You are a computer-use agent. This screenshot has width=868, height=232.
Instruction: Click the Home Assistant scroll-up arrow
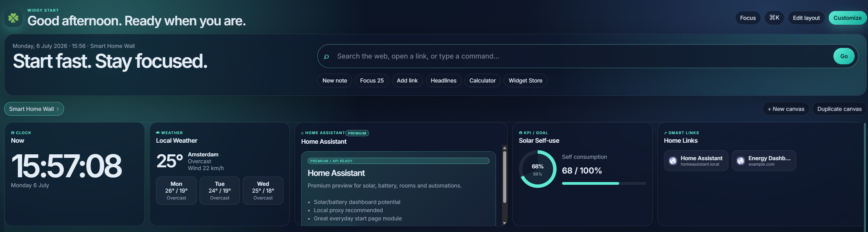[505, 148]
